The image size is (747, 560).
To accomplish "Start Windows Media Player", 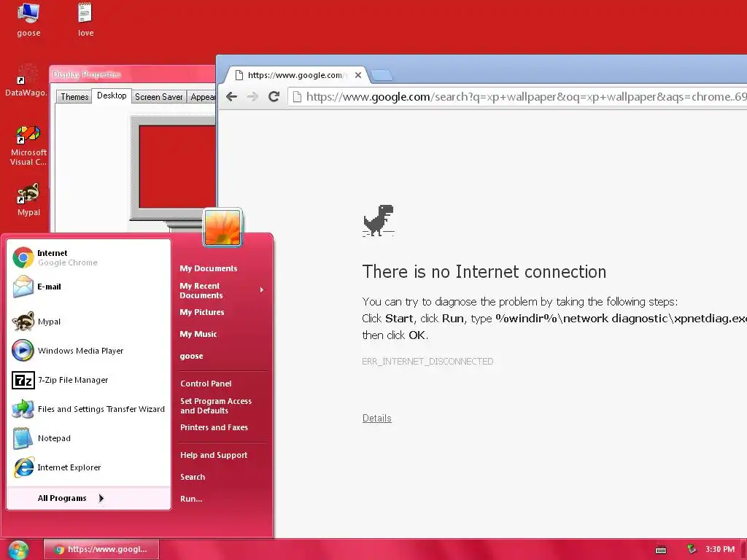I will pos(89,351).
